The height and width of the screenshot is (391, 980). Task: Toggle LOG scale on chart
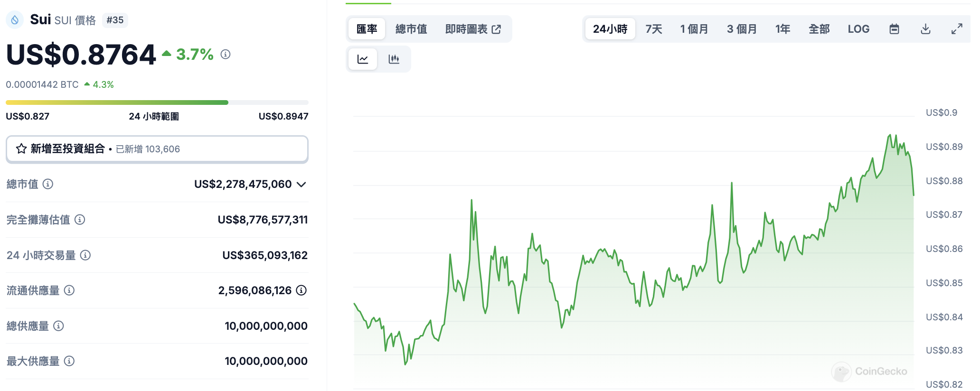pyautogui.click(x=858, y=29)
